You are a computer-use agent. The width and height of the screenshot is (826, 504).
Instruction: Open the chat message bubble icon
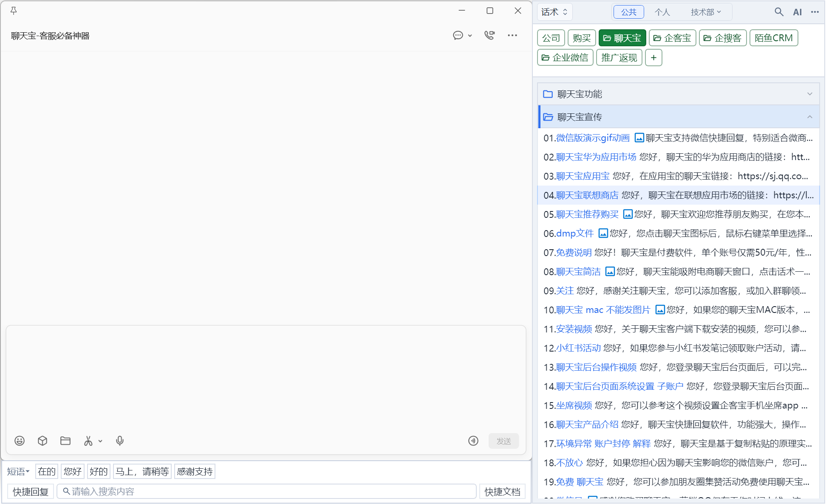point(458,35)
